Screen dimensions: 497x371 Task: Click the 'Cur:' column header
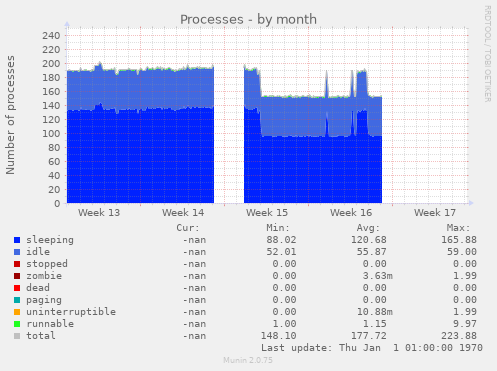[188, 228]
